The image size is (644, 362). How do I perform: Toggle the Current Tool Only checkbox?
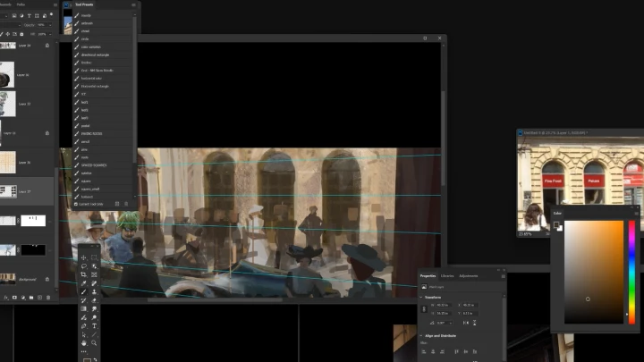[x=75, y=204]
